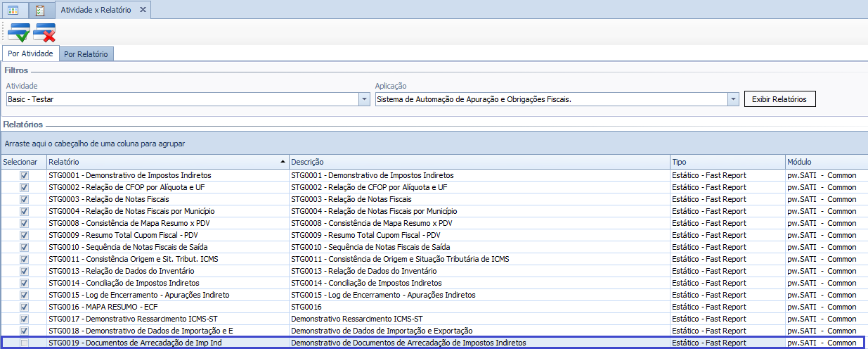This screenshot has height=349, width=868.
Task: Switch to the Por Relatório tab
Action: coord(86,54)
